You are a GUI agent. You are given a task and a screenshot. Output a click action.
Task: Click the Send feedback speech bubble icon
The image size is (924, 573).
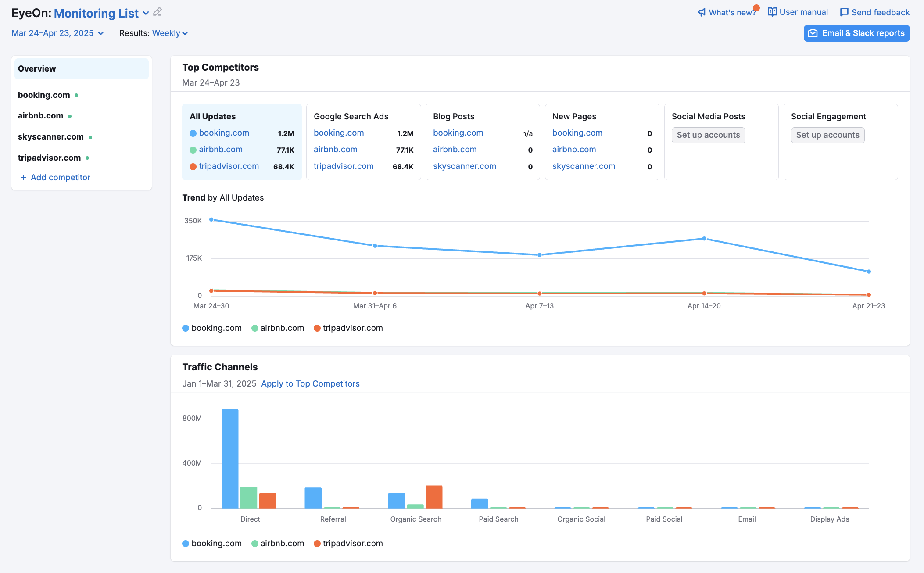(844, 12)
